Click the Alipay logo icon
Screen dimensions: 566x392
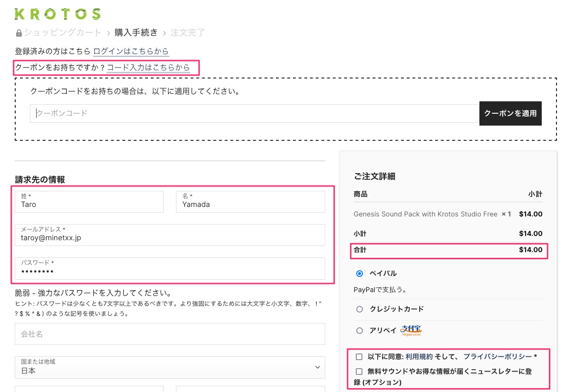(411, 331)
